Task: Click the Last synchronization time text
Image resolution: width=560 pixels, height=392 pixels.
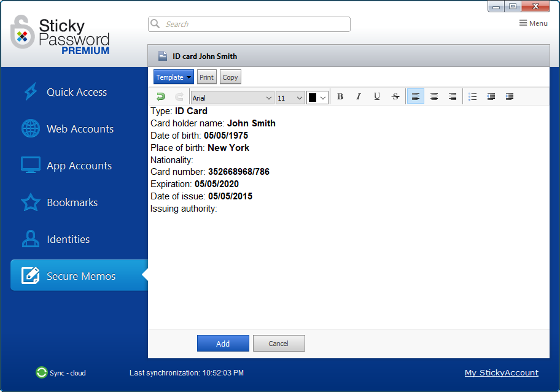Action: click(x=187, y=373)
